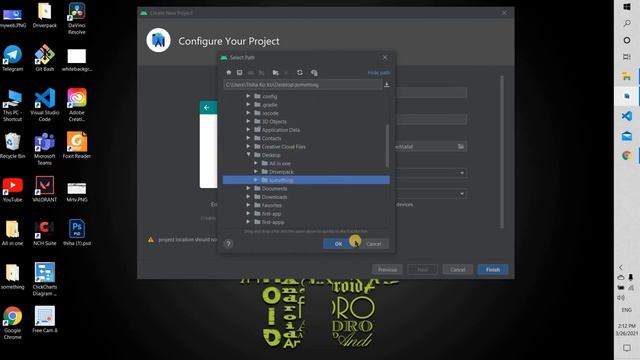Select the 'first-apps' folder in the tree
Viewport: 640px width, 360px height.
tap(273, 222)
